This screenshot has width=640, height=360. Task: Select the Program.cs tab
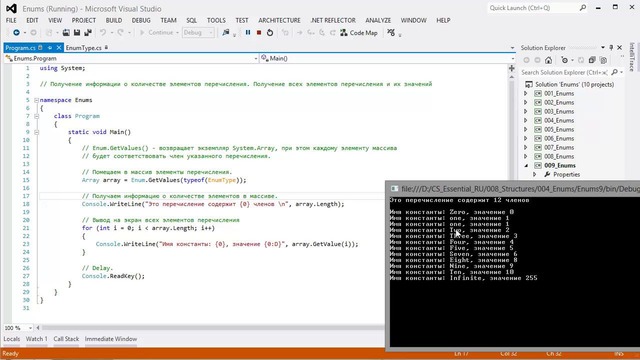(20, 48)
